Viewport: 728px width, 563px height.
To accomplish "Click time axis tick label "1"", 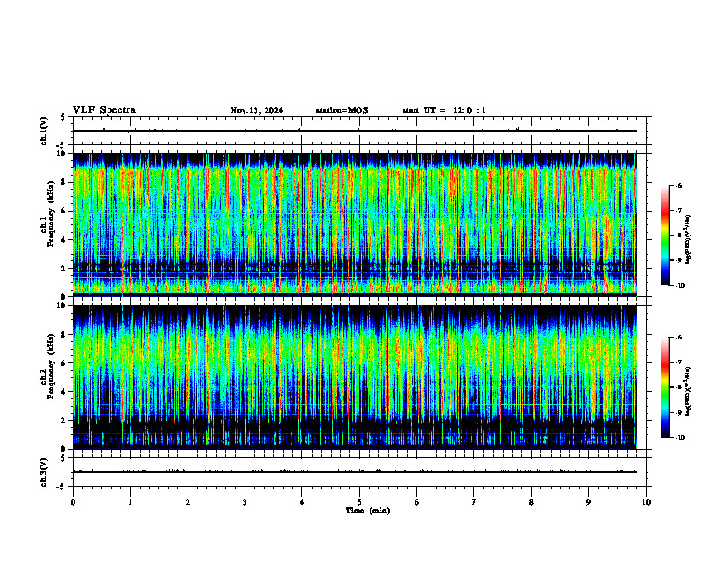I will pos(130,502).
